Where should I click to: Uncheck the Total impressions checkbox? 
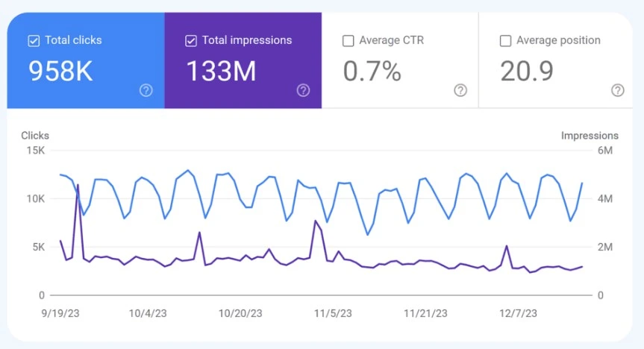[x=191, y=41]
